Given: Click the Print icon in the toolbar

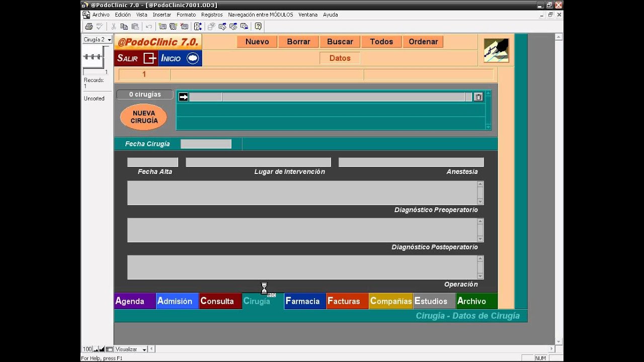Looking at the screenshot, I should [x=89, y=27].
